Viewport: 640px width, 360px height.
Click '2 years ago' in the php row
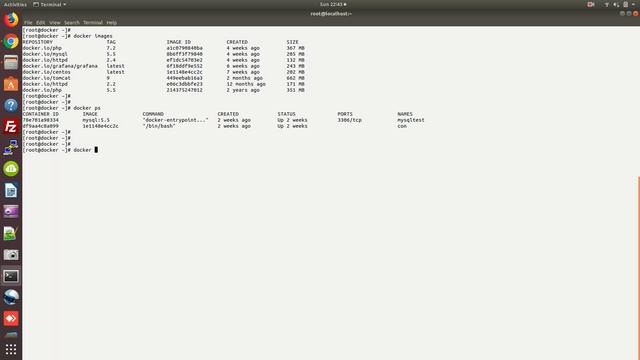point(243,90)
